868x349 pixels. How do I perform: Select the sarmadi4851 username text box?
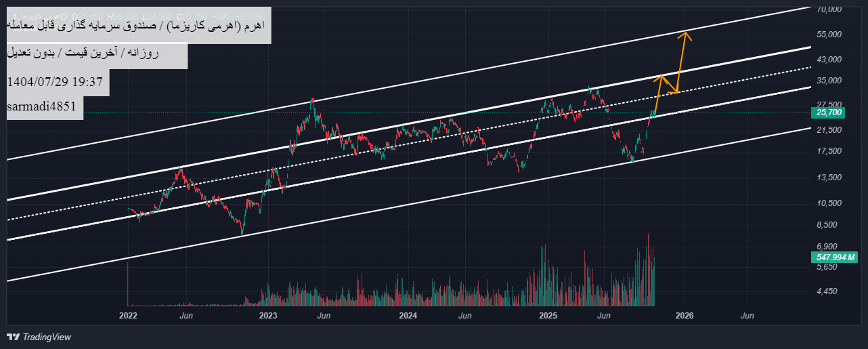click(45, 107)
